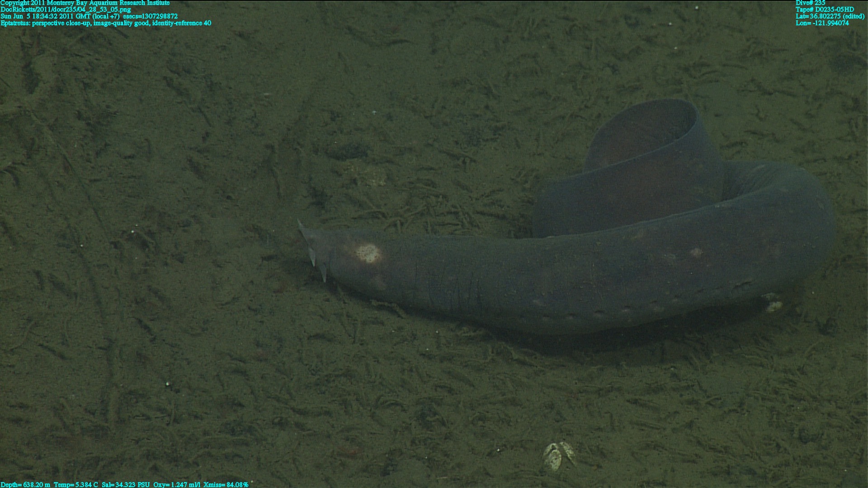
Task: Click the Lat= 36.802275 reading
Action: pyautogui.click(x=830, y=16)
